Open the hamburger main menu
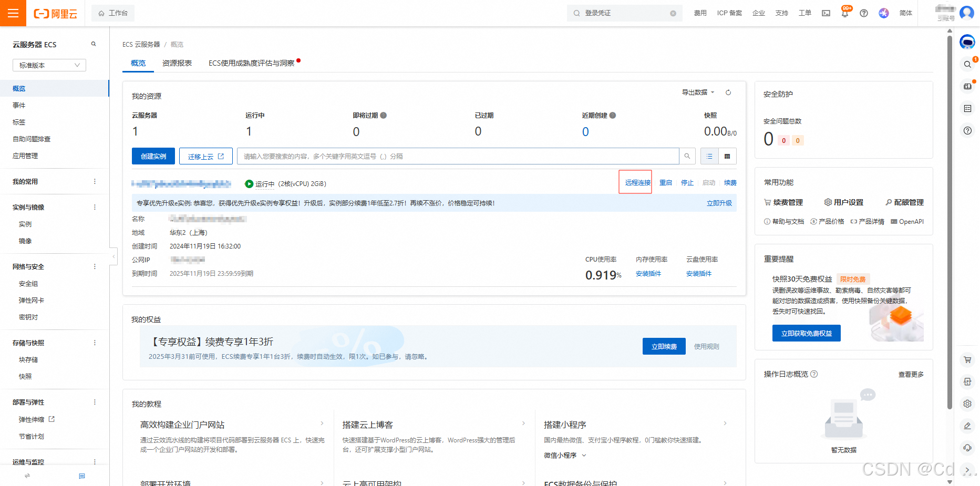Image resolution: width=980 pixels, height=486 pixels. point(13,13)
